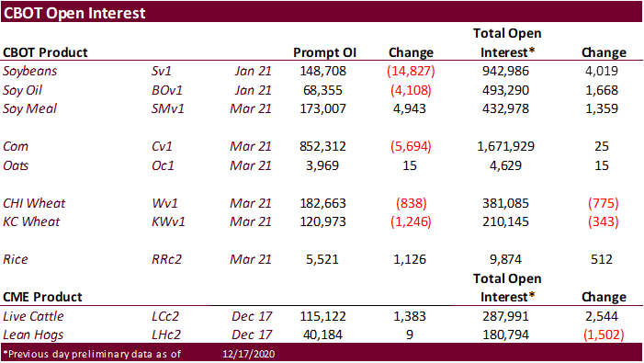
Task: Click the CHI Wheat change value (838)
Action: [x=412, y=203]
